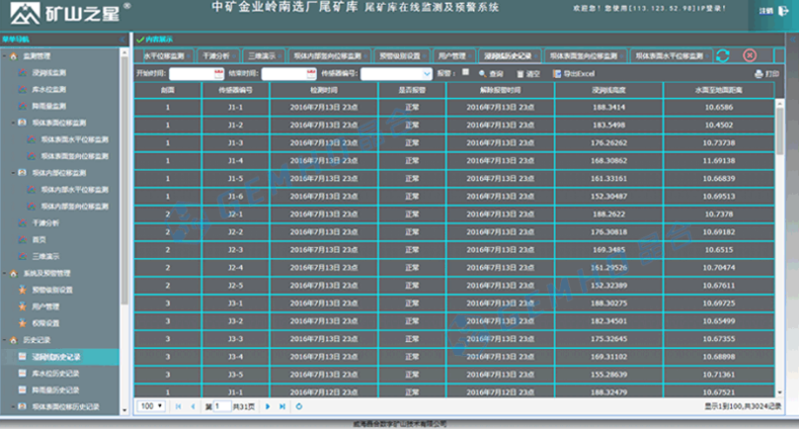Image resolution: width=802 pixels, height=432 pixels.
Task: Toggle the 报警 alarm checkbox
Action: [x=465, y=74]
